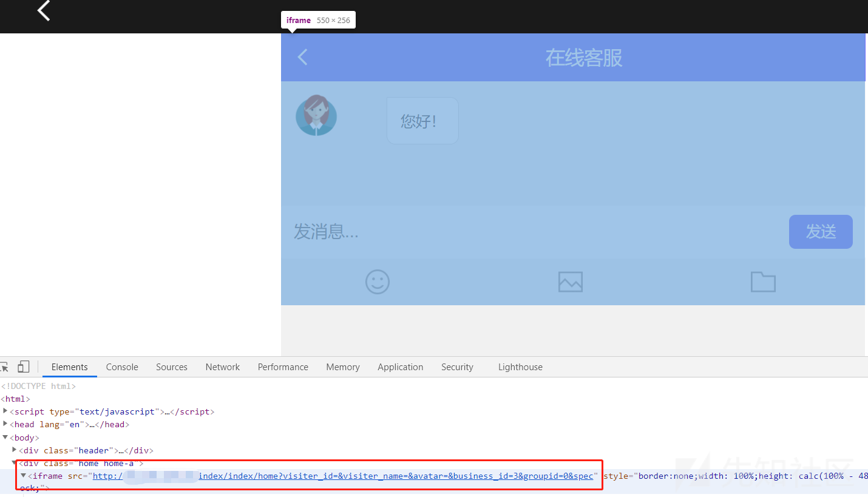The image size is (868, 497).
Task: Open the Sources tab
Action: (x=172, y=367)
